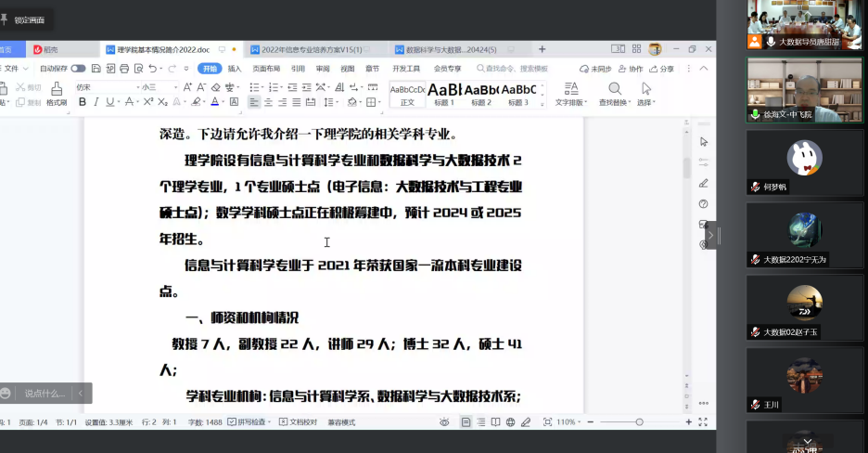Add character border to text
Image resolution: width=868 pixels, height=453 pixels.
click(x=235, y=102)
